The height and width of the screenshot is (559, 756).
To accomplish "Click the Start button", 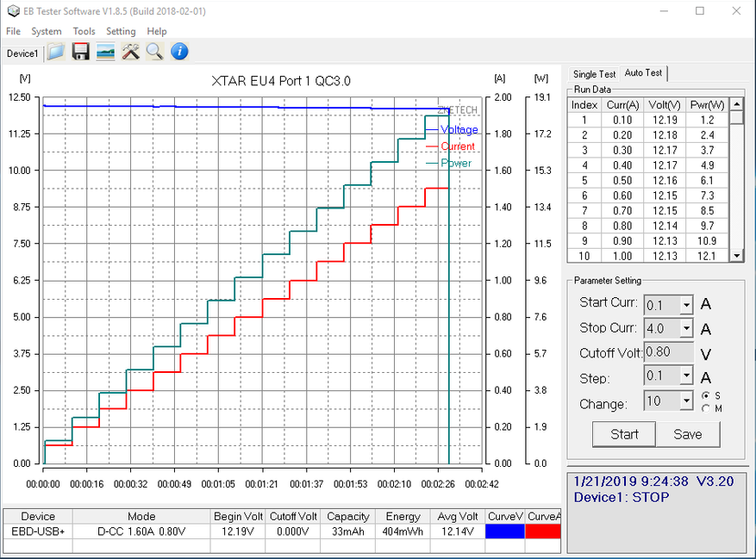I will coord(624,434).
